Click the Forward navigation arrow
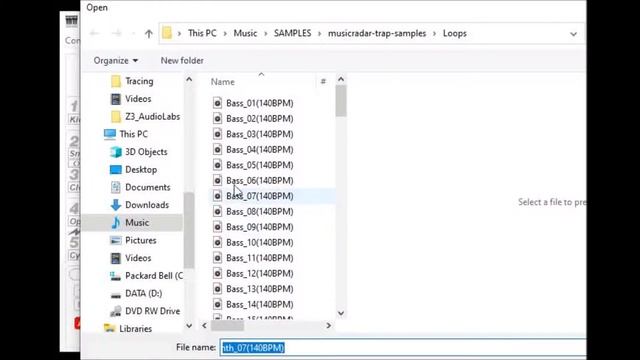This screenshot has width=640, height=360. click(117, 33)
